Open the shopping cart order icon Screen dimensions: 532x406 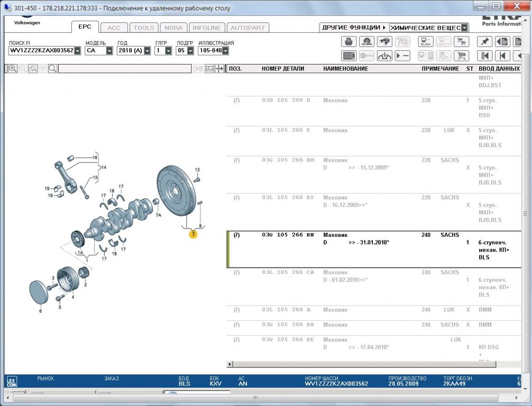pyautogui.click(x=462, y=56)
